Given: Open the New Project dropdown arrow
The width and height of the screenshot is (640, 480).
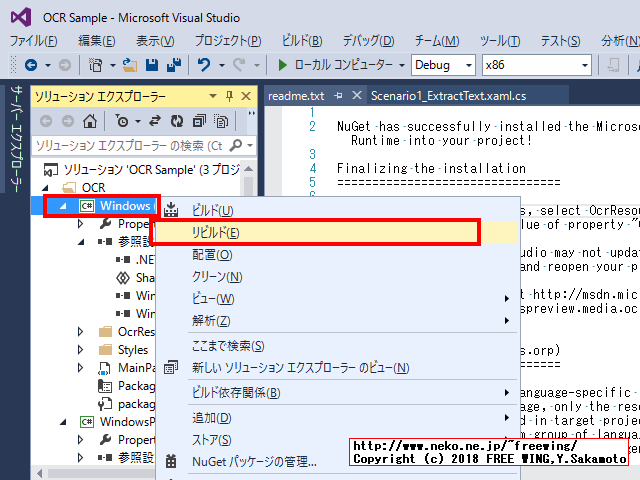Looking at the screenshot, I should [x=113, y=65].
